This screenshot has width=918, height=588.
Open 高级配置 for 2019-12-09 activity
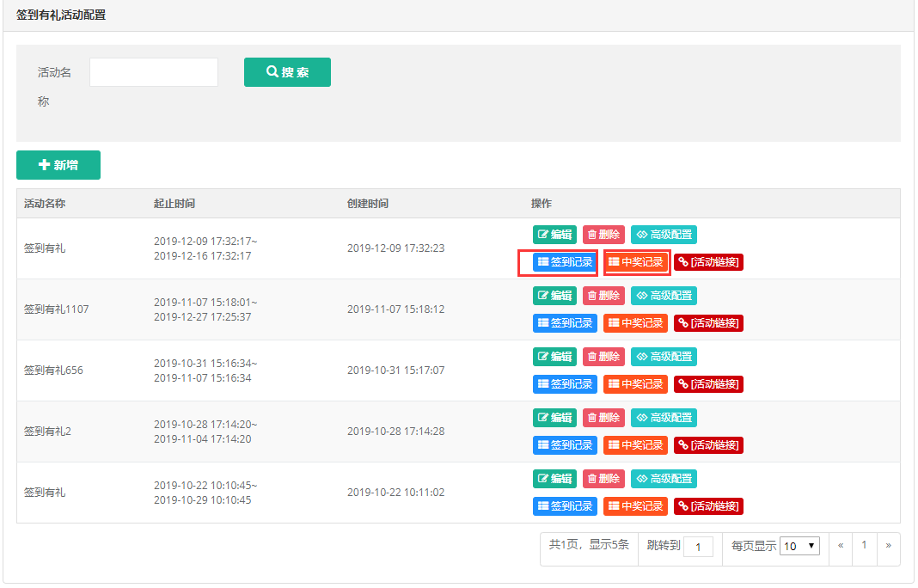pos(664,235)
